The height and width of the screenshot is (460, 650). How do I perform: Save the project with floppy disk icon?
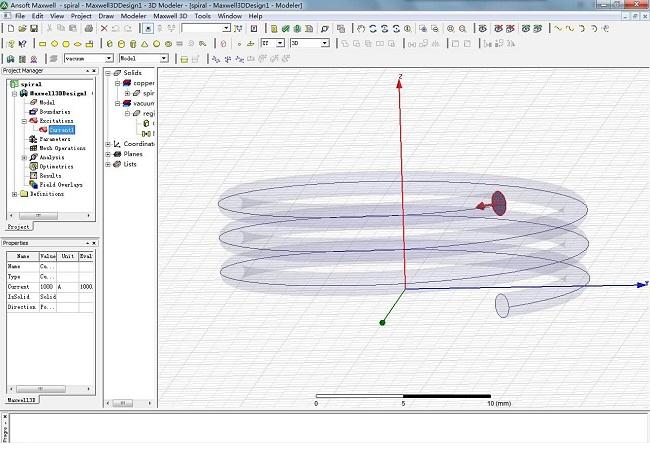(x=34, y=29)
